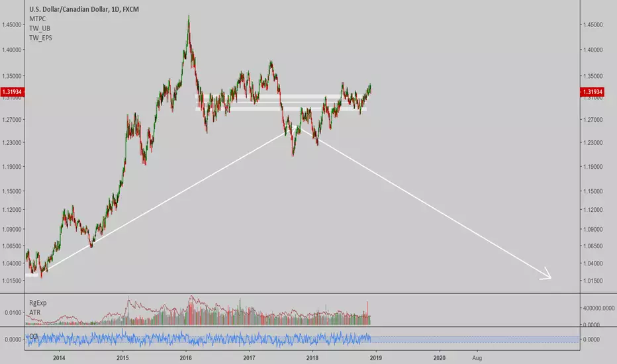Click 1.35000 on the right price axis
This screenshot has height=364, width=617.
tap(593, 76)
